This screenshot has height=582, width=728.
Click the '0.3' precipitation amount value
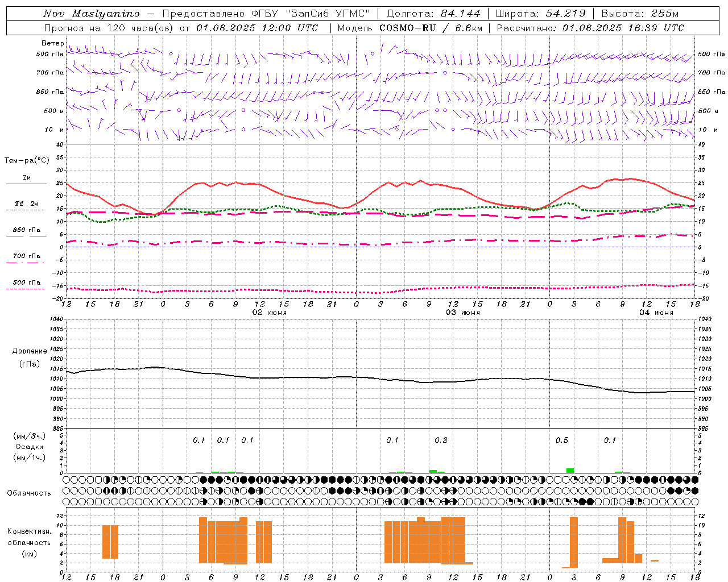(441, 440)
